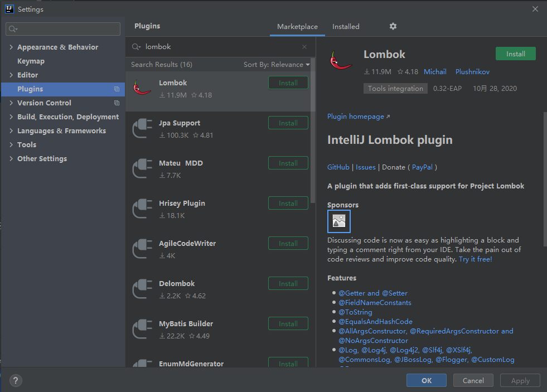This screenshot has width=547, height=392.
Task: Select Keymap in the settings tree
Action: click(31, 61)
